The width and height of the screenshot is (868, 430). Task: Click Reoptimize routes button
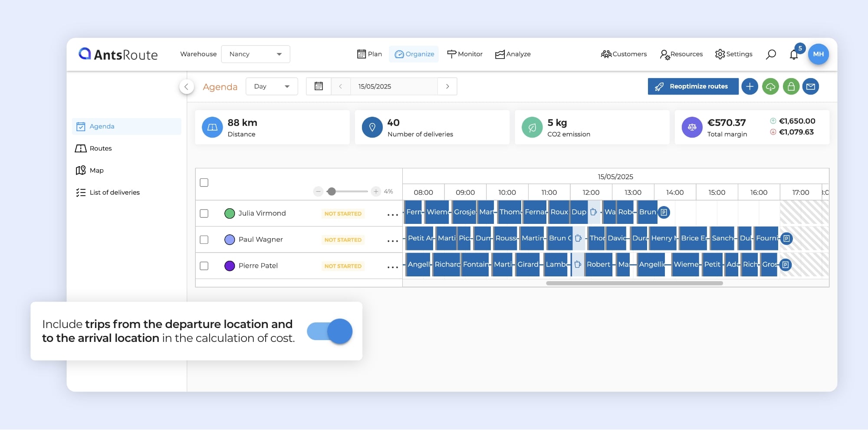(x=693, y=86)
